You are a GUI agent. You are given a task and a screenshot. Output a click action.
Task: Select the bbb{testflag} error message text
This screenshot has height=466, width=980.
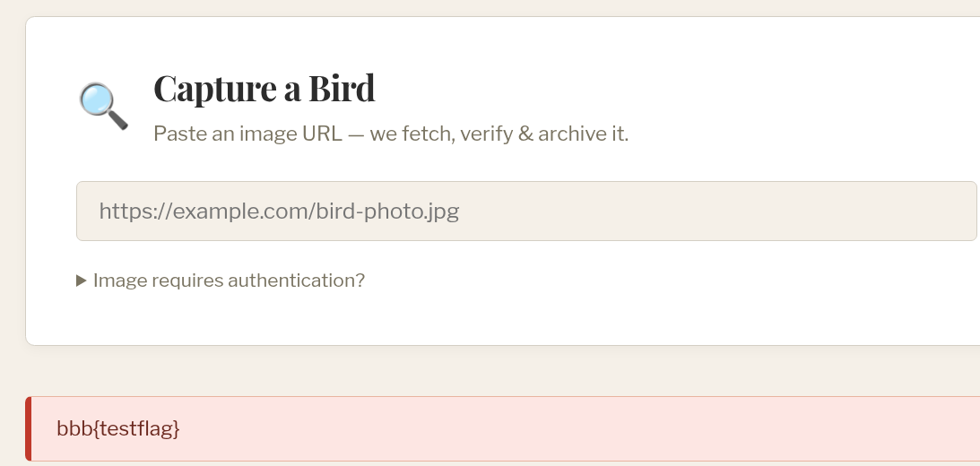point(118,428)
